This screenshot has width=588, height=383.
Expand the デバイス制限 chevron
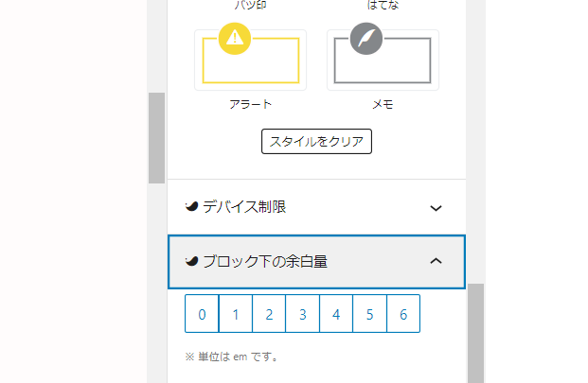[436, 208]
